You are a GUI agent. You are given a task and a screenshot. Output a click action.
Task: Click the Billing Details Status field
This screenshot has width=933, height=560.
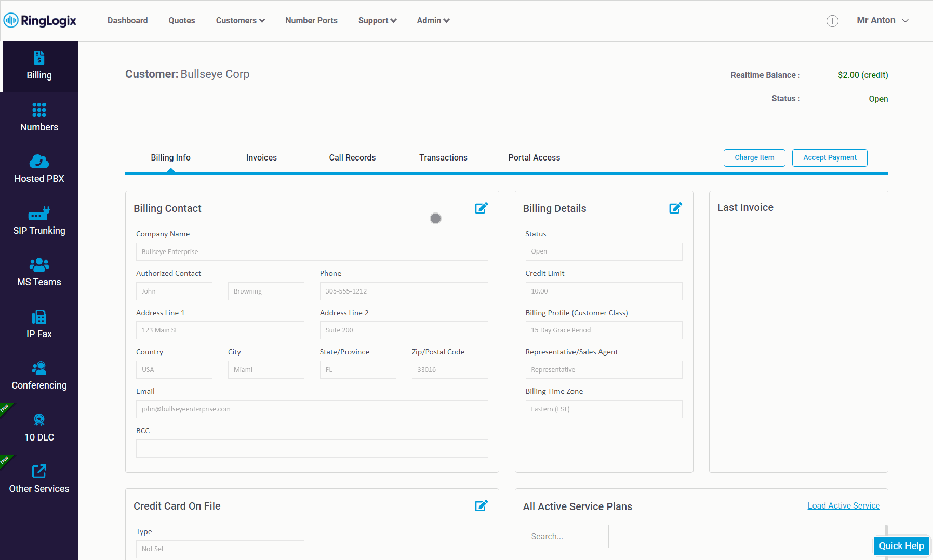[x=604, y=252]
